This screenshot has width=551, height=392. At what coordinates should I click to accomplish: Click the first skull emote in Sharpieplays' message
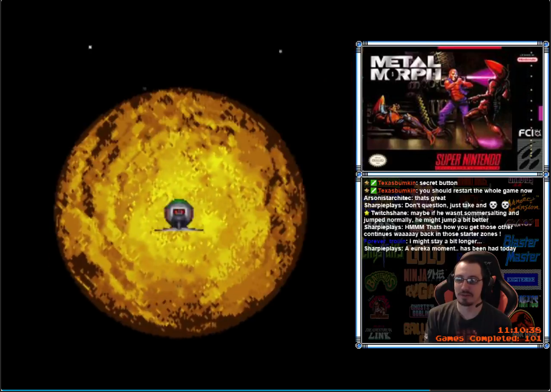(x=494, y=205)
